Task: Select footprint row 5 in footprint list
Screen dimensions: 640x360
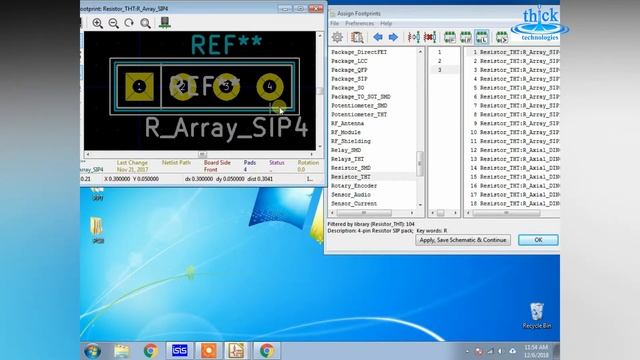Action: [513, 88]
